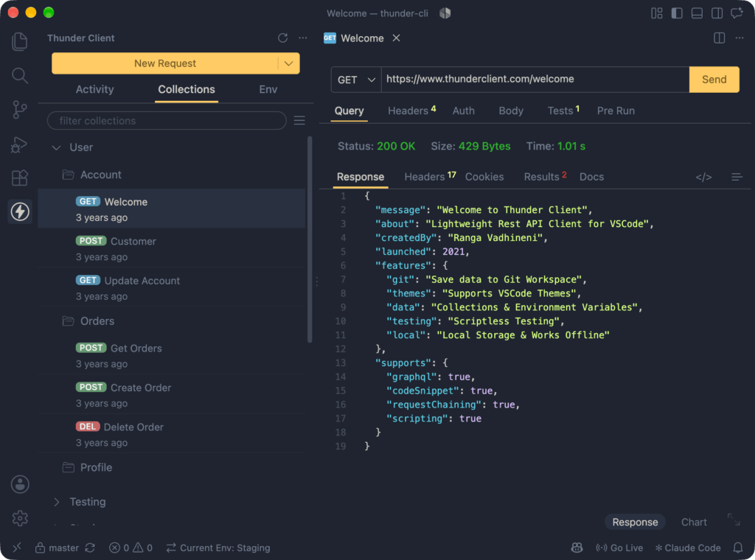Click the refresh icon in Thunder Client header
The height and width of the screenshot is (560, 755).
(282, 38)
